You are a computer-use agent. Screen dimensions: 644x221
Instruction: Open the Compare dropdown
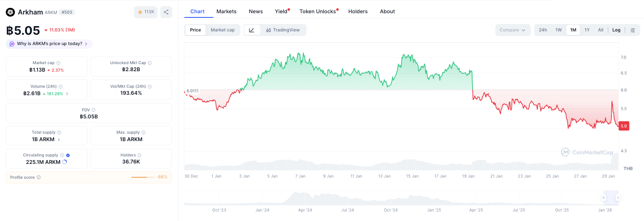(513, 30)
